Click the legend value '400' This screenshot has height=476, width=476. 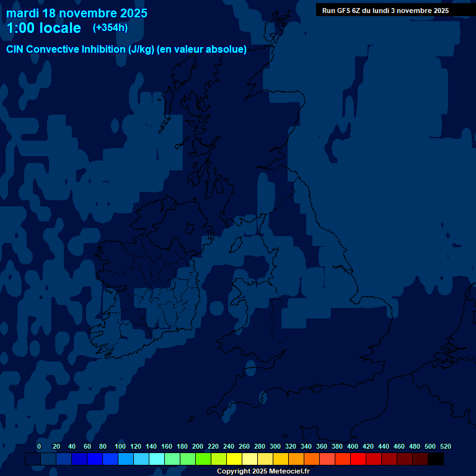click(353, 446)
